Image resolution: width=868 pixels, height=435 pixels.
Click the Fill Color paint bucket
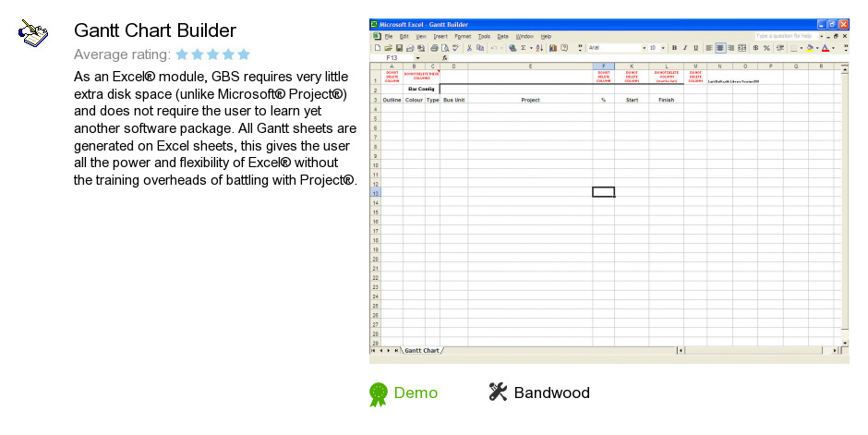(810, 48)
